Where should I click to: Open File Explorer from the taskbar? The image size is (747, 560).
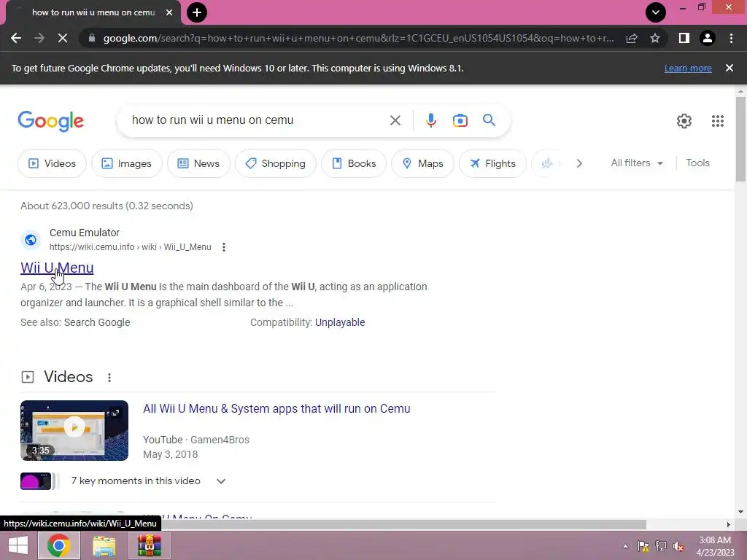coord(104,545)
